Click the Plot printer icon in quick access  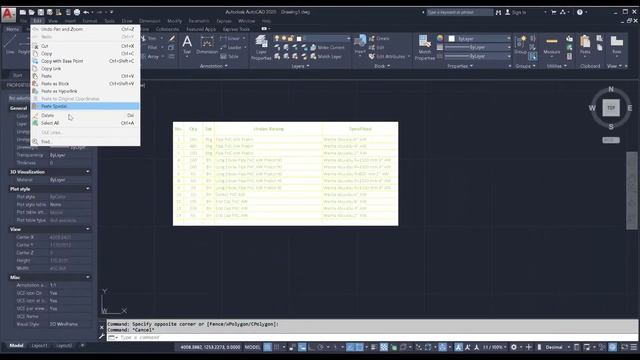(x=77, y=12)
